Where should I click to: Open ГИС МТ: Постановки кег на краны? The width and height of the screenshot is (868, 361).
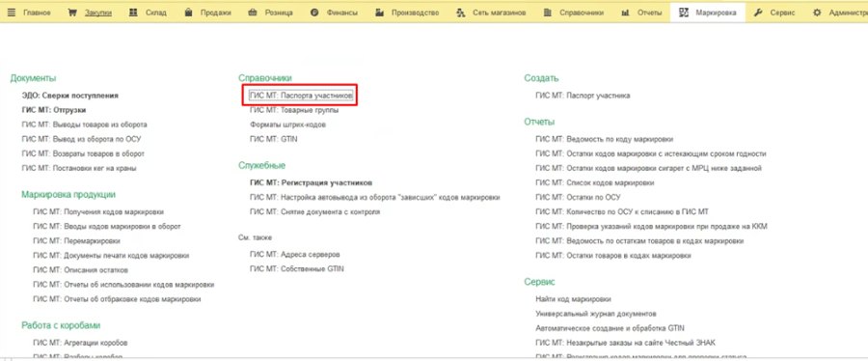[x=79, y=168]
